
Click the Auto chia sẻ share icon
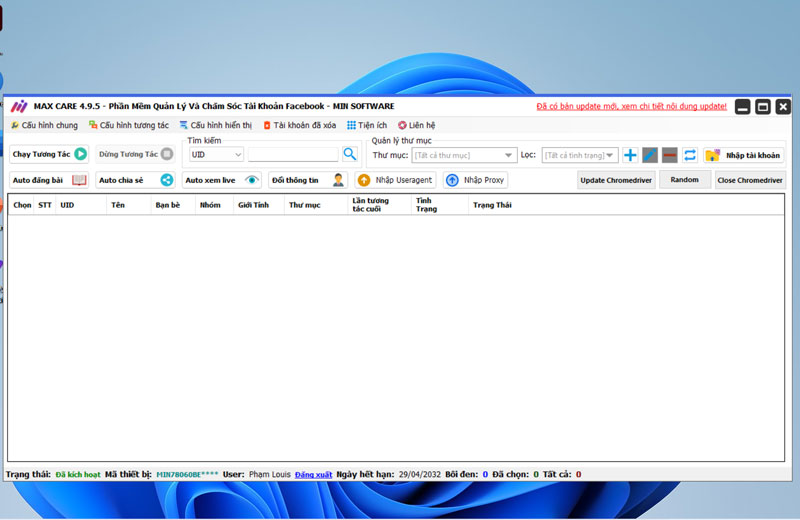tap(167, 180)
